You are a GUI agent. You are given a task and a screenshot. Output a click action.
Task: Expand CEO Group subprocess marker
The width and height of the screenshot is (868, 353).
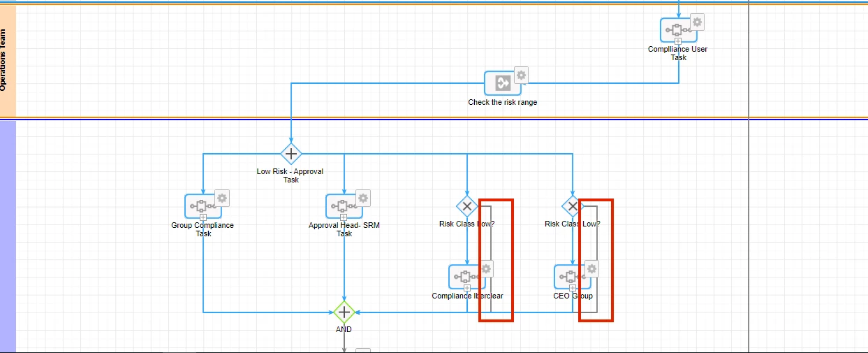click(x=573, y=288)
